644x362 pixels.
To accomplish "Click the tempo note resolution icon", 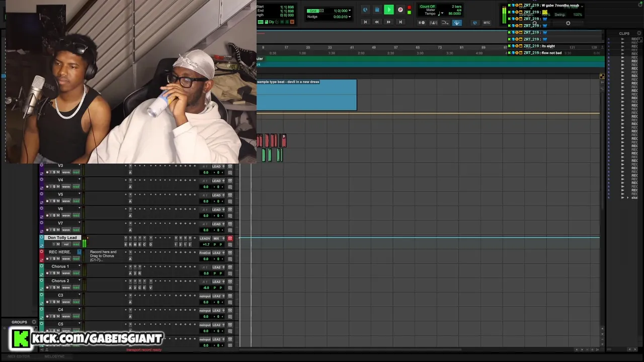I will [x=439, y=14].
